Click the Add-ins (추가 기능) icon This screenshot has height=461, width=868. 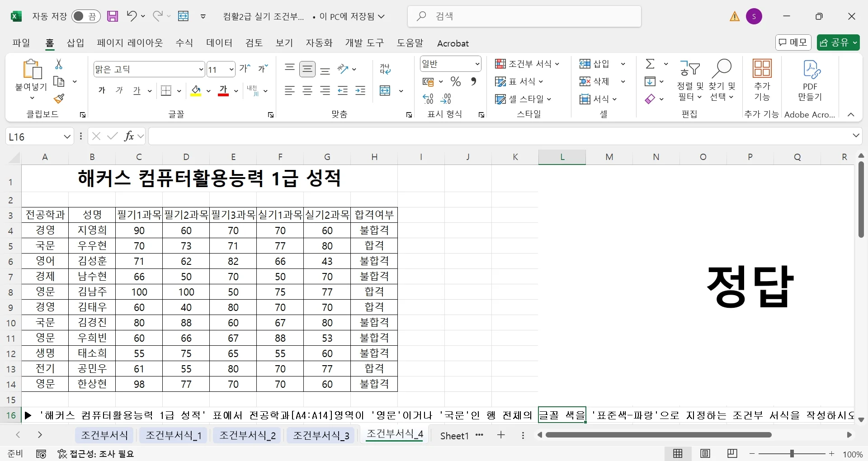point(762,80)
